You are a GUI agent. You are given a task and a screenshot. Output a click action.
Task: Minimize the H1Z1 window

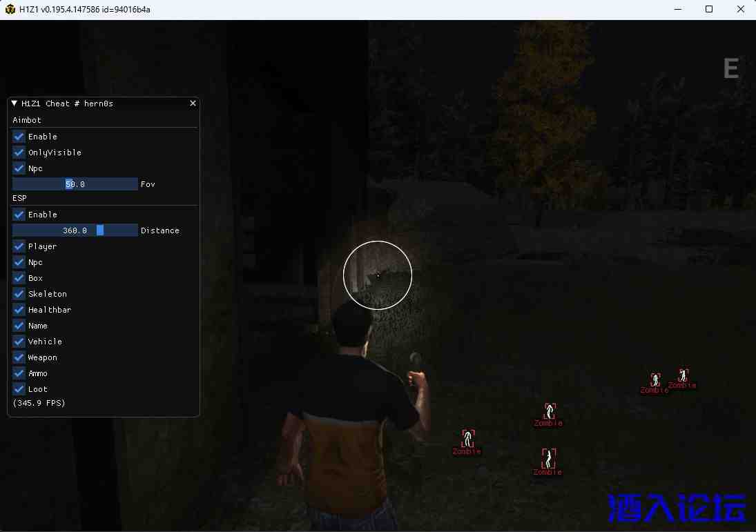click(677, 9)
